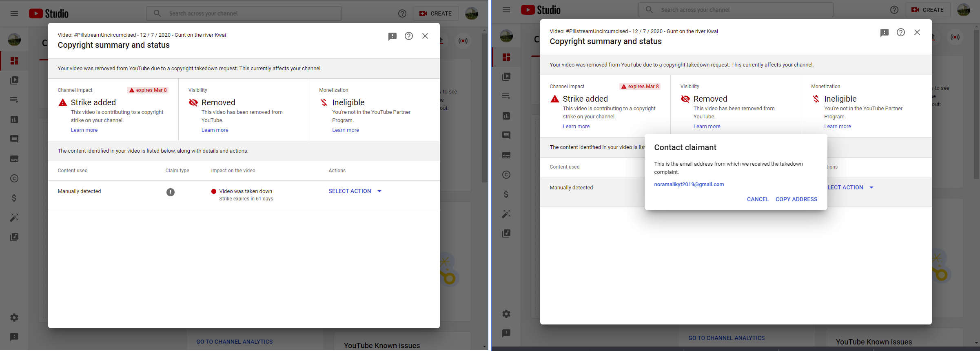Viewport: 980px width, 351px height.
Task: Click CANCEL in the Contact claimant dialog
Action: (758, 199)
